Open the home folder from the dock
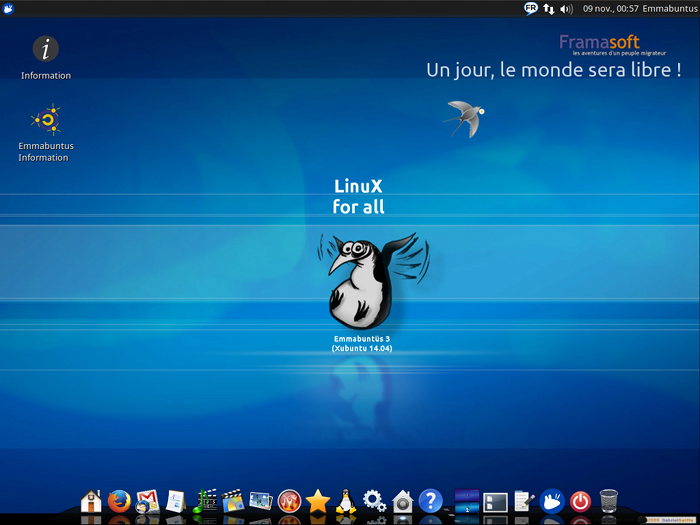The height and width of the screenshot is (525, 700). pos(91,501)
